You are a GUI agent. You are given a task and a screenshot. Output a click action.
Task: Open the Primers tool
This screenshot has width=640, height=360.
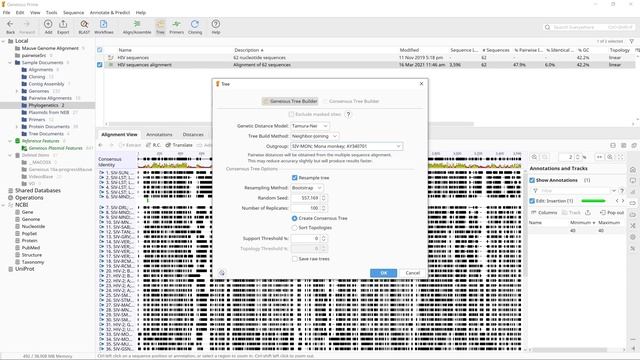176,27
